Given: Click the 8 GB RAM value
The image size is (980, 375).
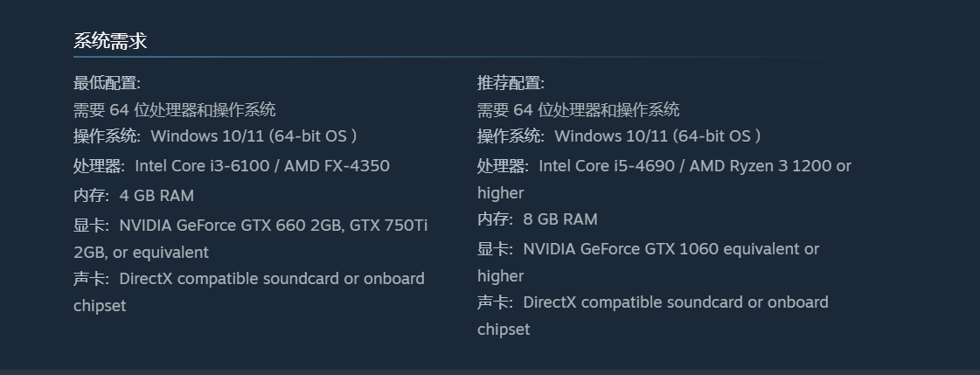Looking at the screenshot, I should pyautogui.click(x=560, y=219).
